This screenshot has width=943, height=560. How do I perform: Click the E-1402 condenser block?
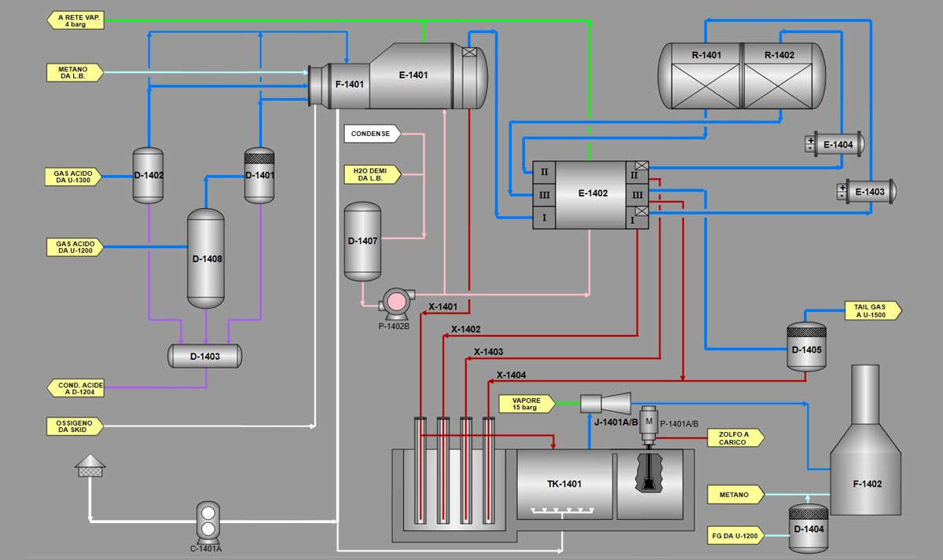(x=591, y=193)
